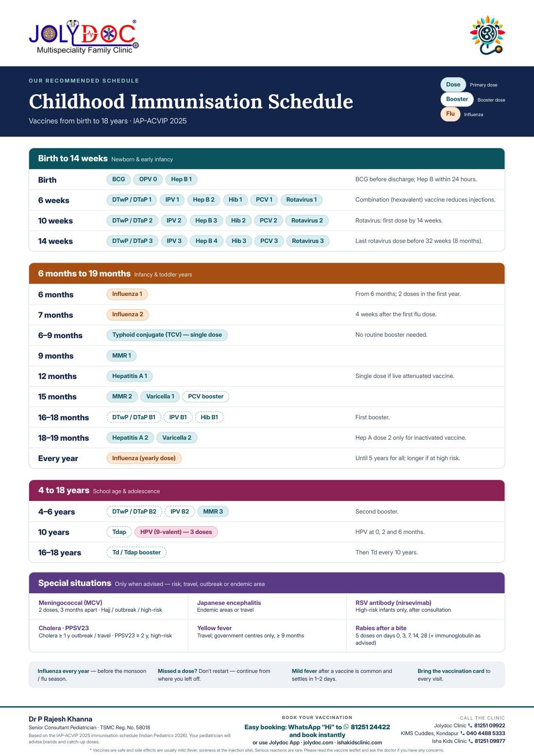Open the jolydoc.com link in the footer

318,742
